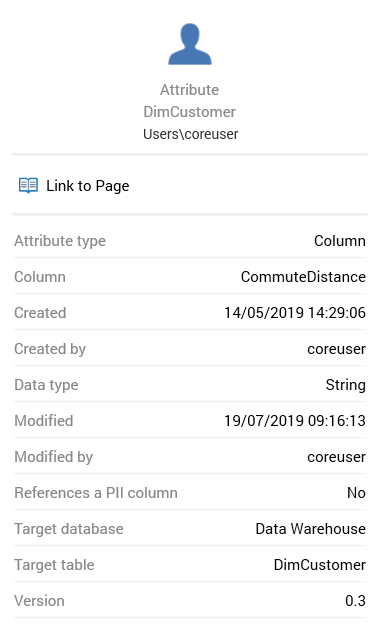Select the Created by coreuser value
This screenshot has height=626, width=382.
point(336,349)
